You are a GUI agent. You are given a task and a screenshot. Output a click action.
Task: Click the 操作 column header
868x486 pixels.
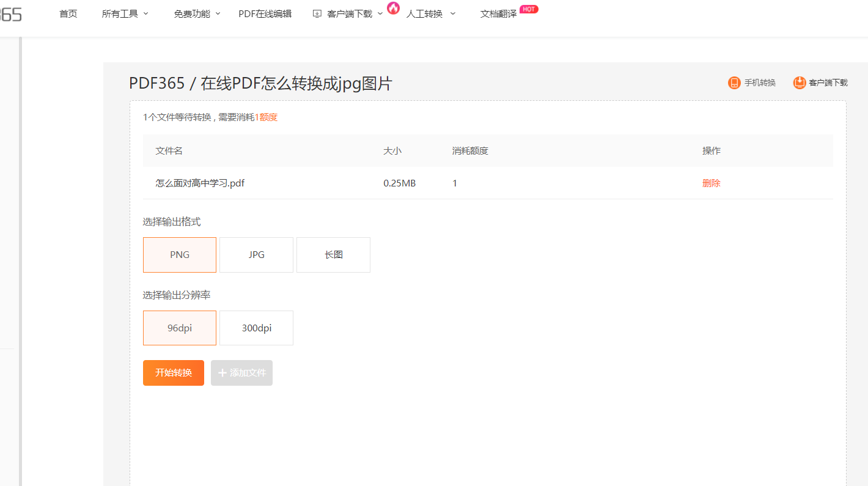coord(712,150)
